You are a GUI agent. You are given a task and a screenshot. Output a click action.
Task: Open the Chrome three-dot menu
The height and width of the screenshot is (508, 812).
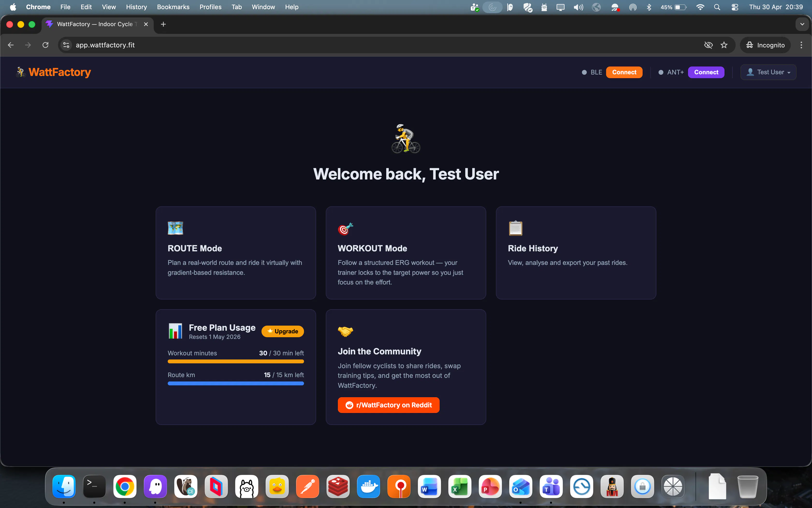[801, 45]
